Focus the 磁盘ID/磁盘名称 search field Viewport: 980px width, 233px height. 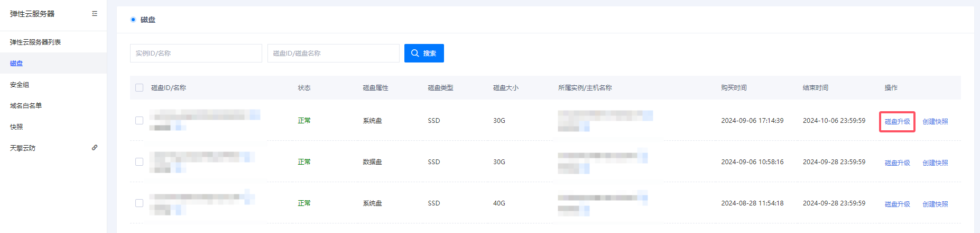(x=333, y=53)
